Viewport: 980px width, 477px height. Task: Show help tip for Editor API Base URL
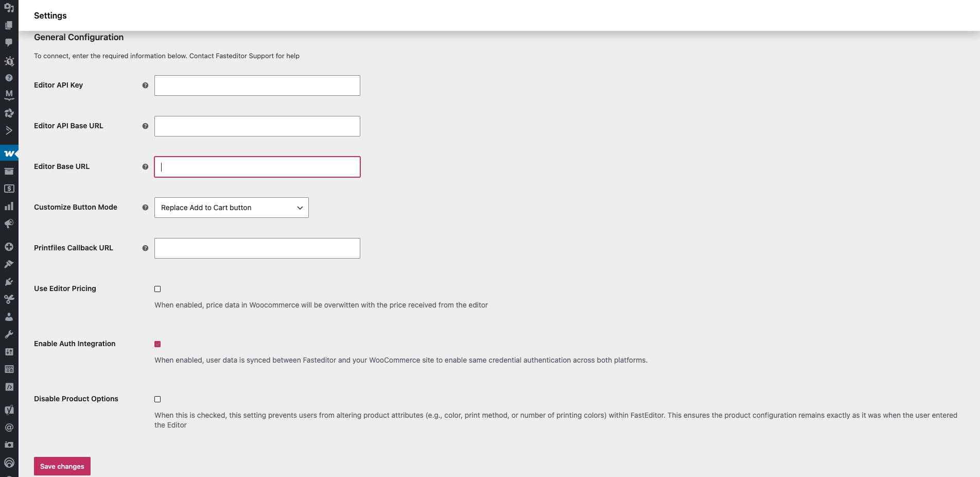point(145,126)
